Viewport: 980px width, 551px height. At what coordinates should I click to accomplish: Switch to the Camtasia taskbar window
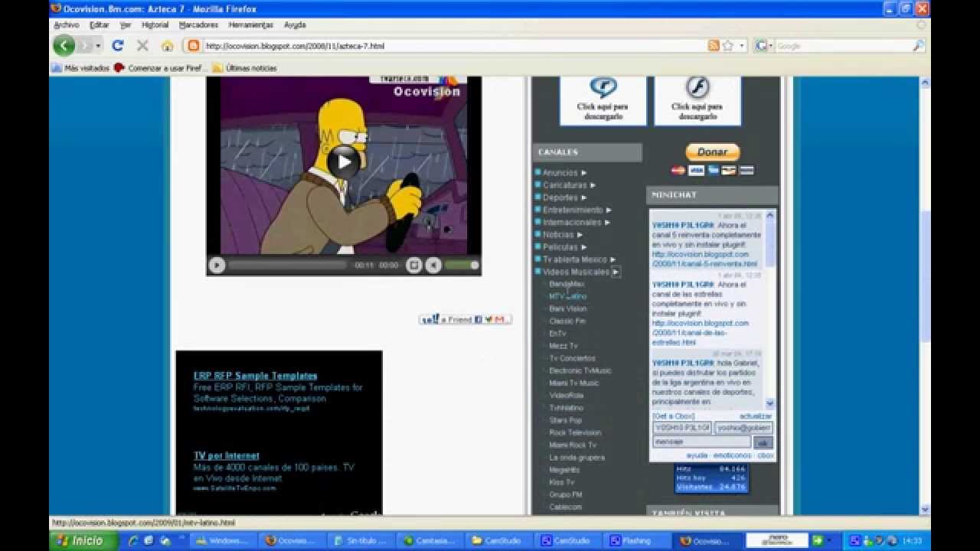point(430,540)
